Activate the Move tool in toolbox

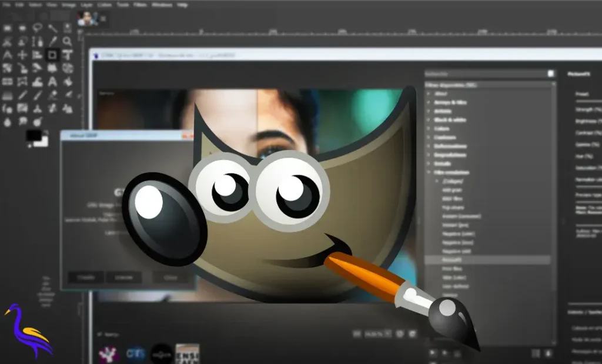[x=22, y=55]
